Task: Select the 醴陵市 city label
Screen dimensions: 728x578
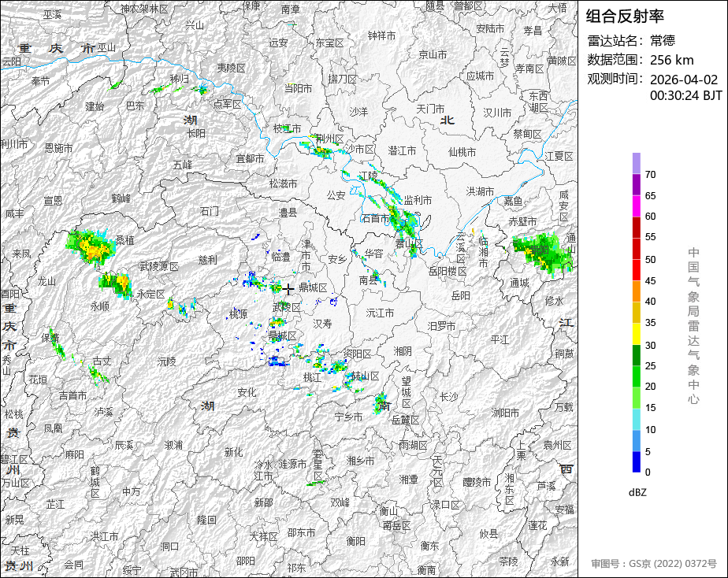Action: click(x=477, y=483)
